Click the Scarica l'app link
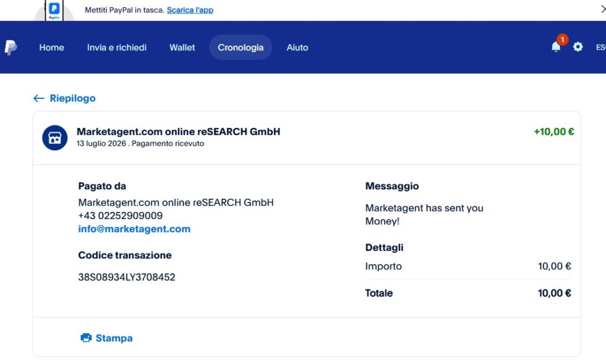Screen dimensions: 606x364 [x=190, y=10]
